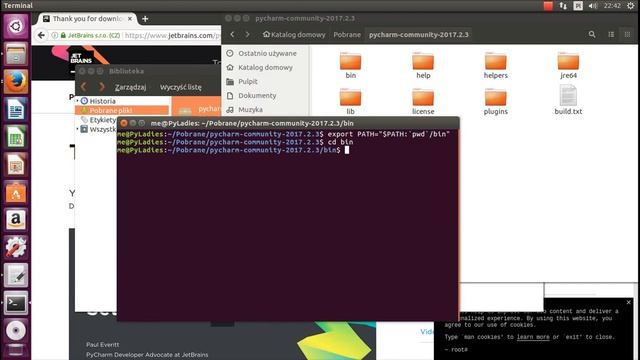Screen dimensions: 640x360
Task: Open 'learn more' link in cookie notice
Action: [533, 337]
